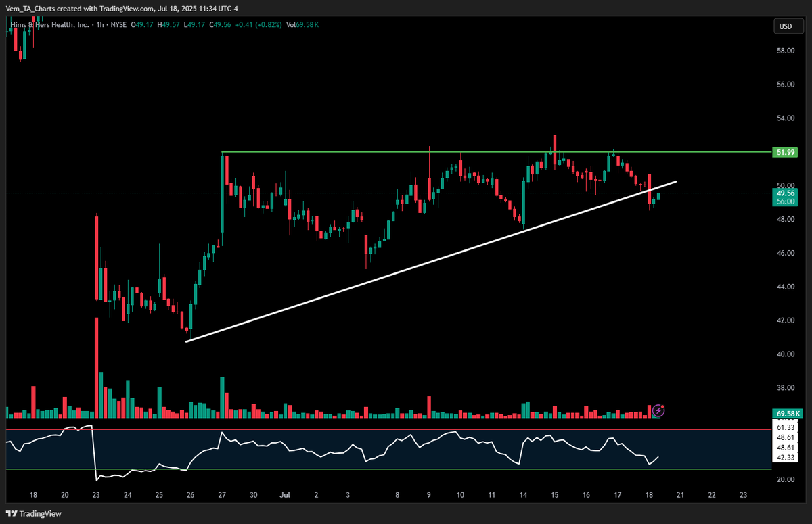Click the 46.00 price axis label

[786, 253]
